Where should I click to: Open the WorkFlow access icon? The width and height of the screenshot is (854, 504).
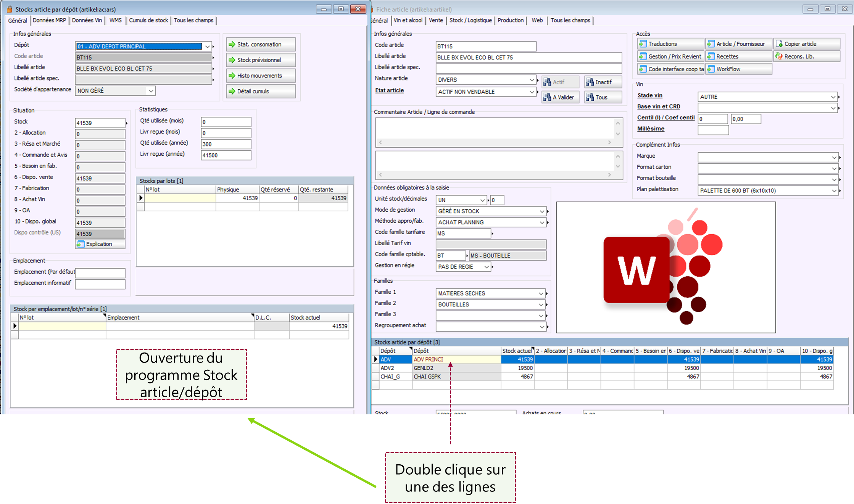point(711,69)
